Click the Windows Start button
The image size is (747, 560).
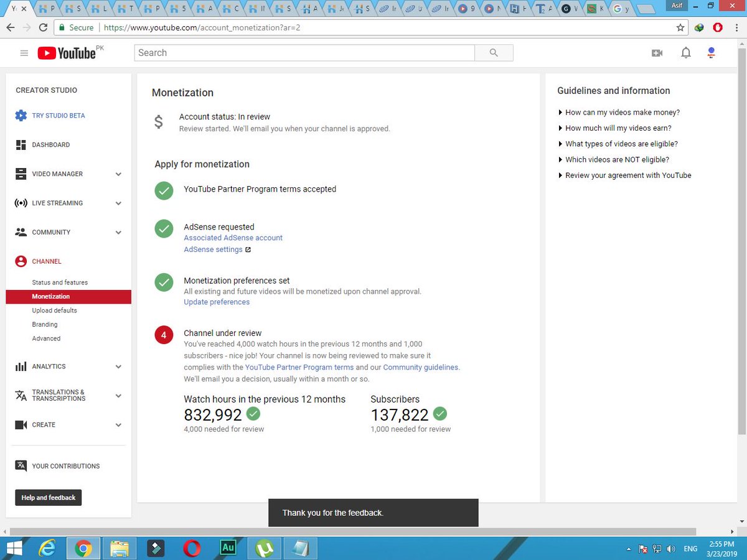[13, 548]
